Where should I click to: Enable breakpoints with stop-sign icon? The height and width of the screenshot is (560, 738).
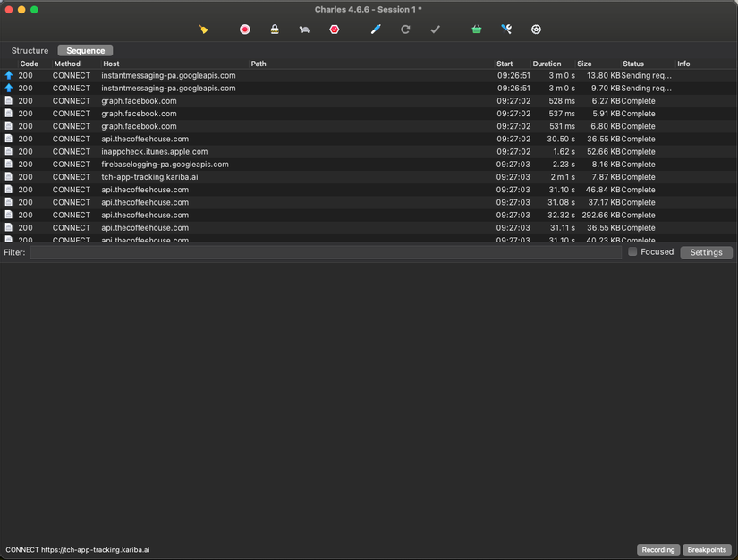tap(335, 30)
